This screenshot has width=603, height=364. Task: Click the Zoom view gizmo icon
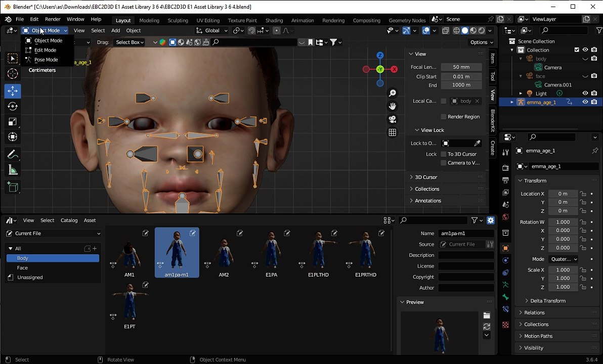(x=392, y=93)
